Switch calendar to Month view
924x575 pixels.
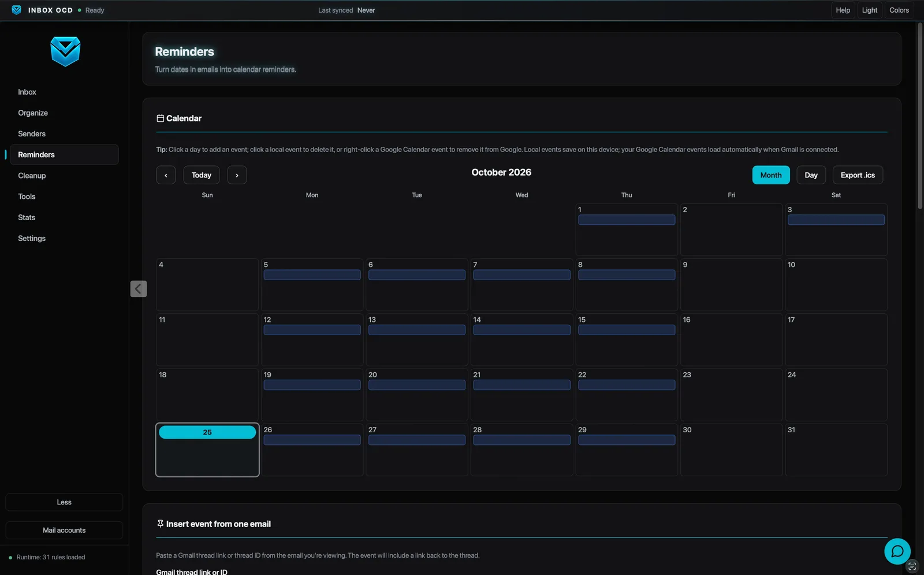771,175
